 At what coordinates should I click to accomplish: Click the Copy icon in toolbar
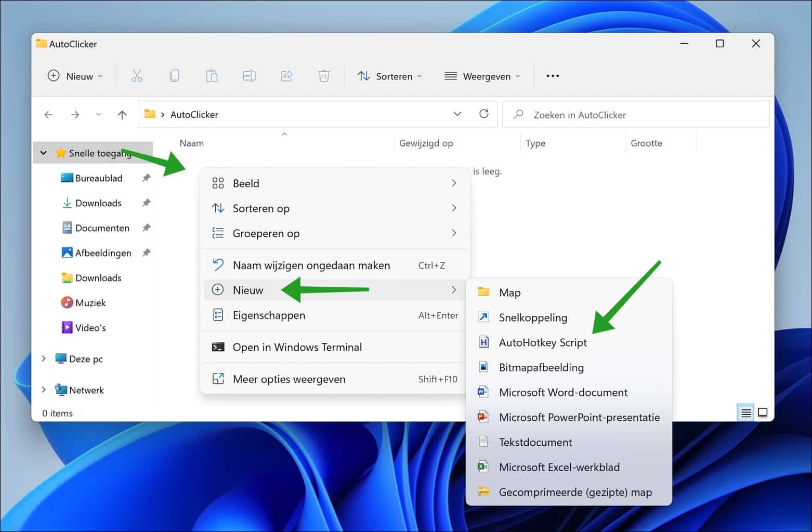click(x=175, y=76)
